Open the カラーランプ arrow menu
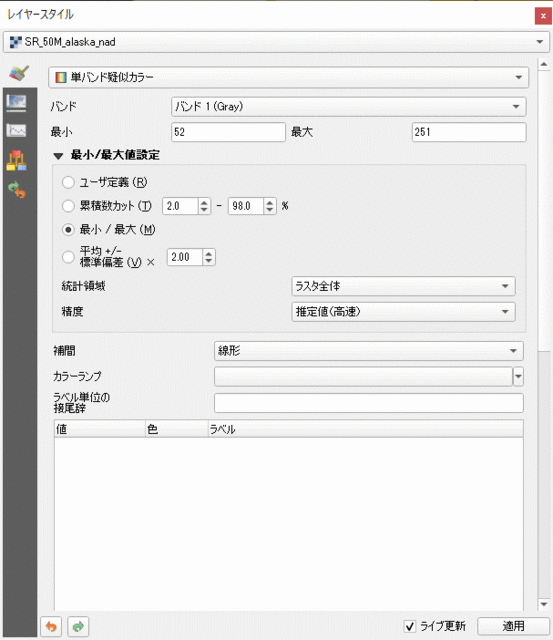This screenshot has width=553, height=640. 518,376
